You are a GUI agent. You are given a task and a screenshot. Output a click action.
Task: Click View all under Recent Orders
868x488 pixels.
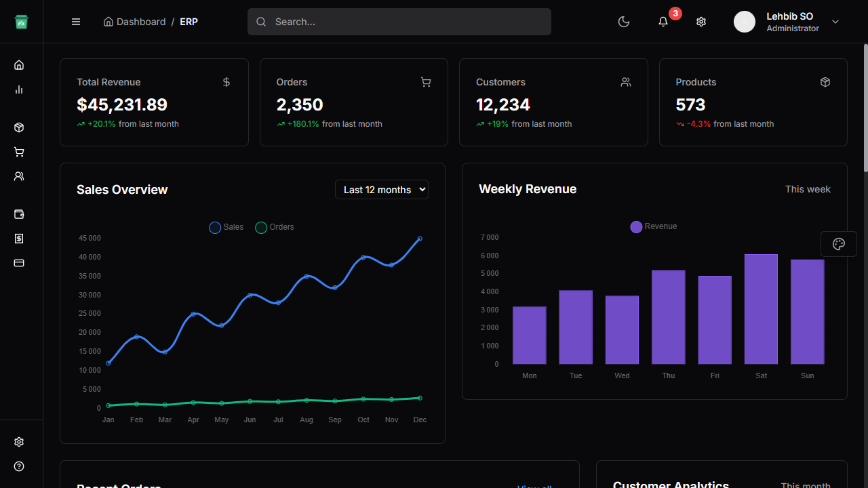534,486
